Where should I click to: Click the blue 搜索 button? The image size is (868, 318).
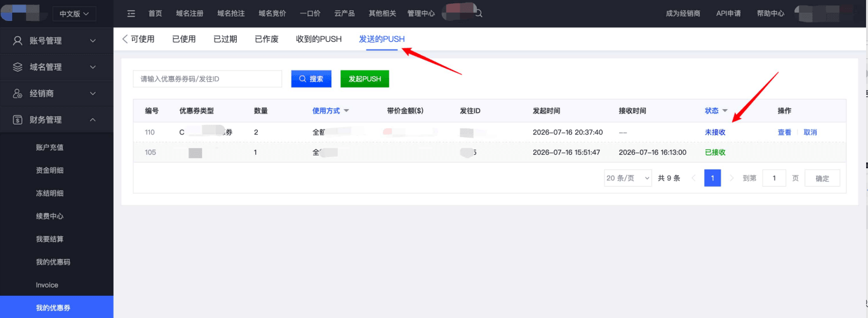[x=311, y=79]
